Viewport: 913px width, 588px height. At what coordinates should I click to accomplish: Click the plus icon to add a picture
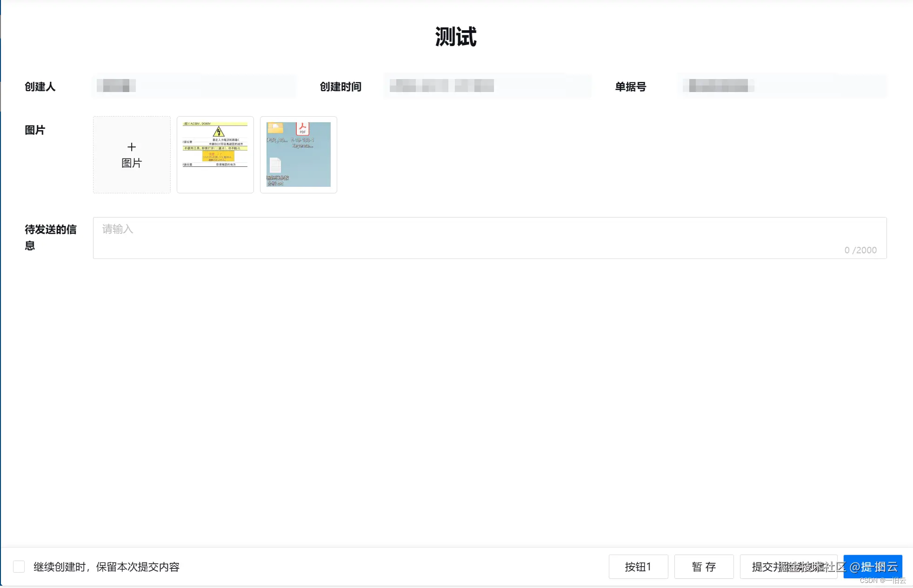[x=132, y=148]
